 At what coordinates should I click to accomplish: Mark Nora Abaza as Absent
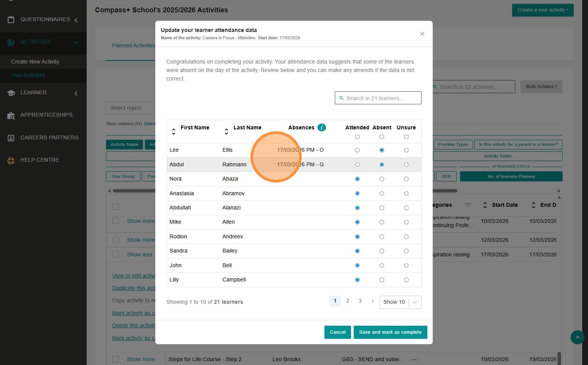382,179
